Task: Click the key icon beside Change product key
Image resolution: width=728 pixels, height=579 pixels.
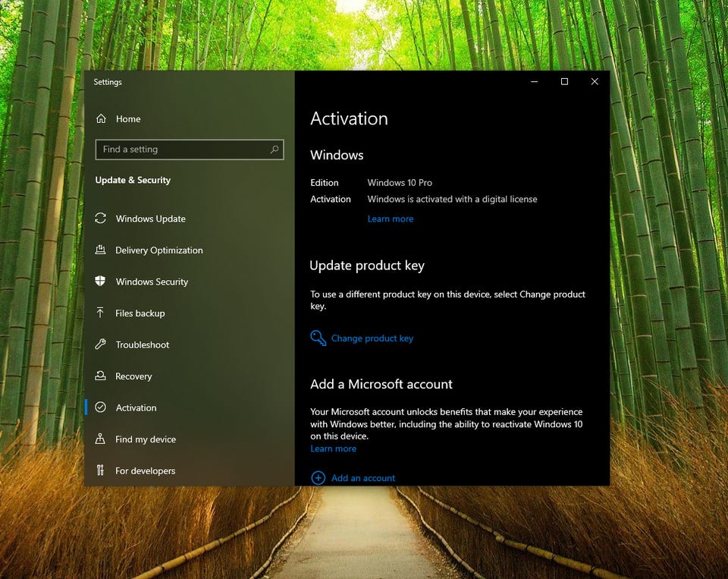Action: click(318, 338)
